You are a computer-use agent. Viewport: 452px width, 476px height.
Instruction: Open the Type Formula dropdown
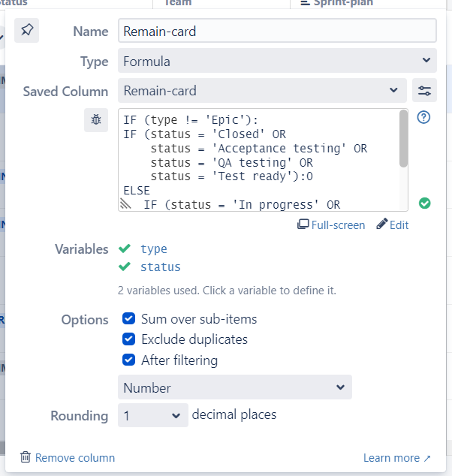coord(277,61)
